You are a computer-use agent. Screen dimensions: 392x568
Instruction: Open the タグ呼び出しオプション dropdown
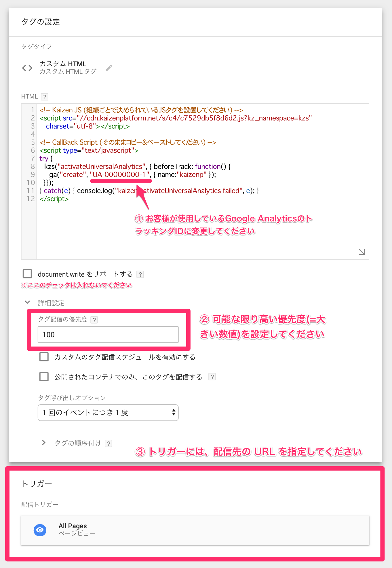coord(108,413)
